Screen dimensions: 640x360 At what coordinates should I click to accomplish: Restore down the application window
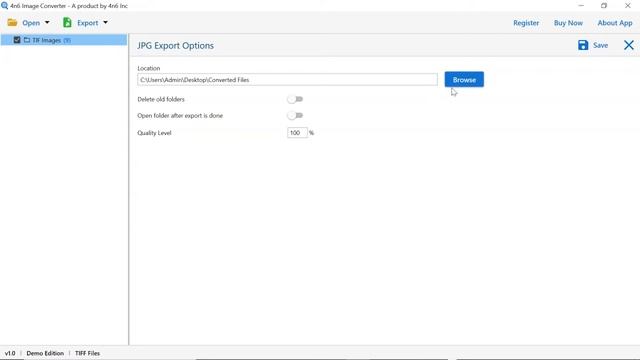[x=604, y=6]
